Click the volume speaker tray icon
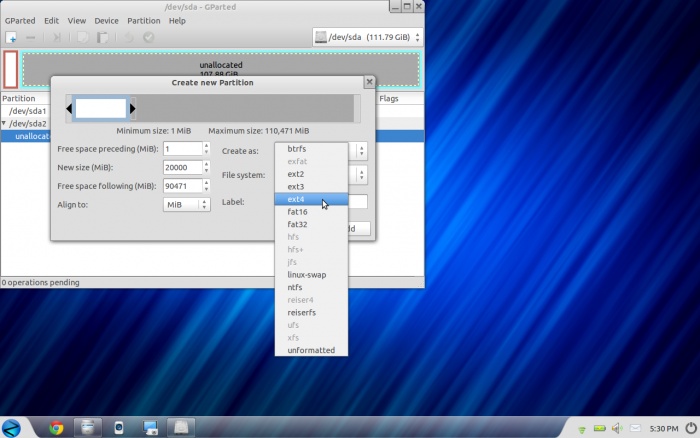This screenshot has height=438, width=700. click(617, 429)
